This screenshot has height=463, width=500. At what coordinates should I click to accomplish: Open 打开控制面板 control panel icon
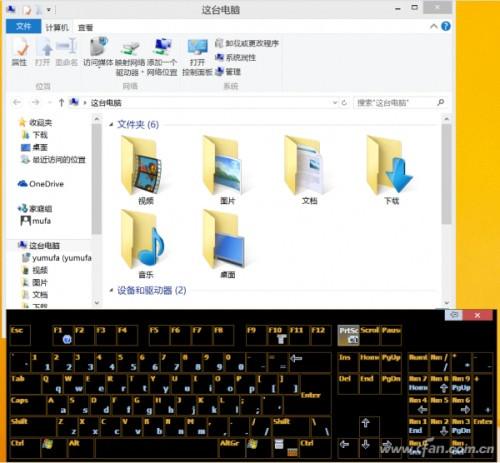coord(197,57)
